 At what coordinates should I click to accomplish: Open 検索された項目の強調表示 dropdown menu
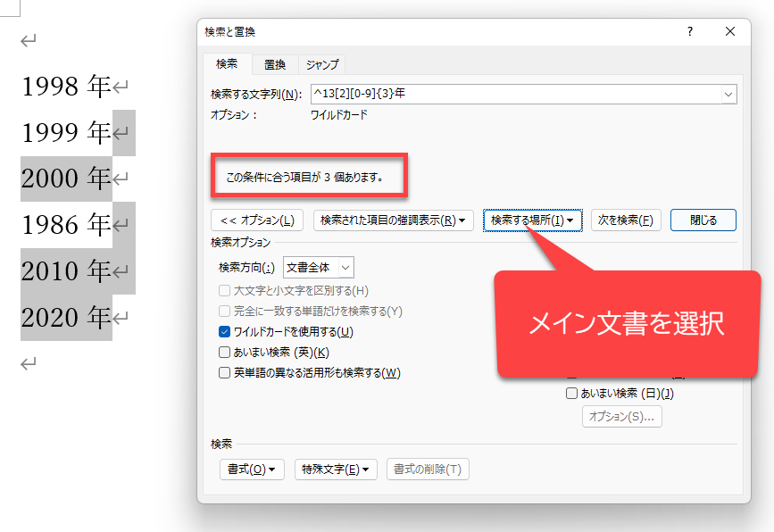[393, 220]
